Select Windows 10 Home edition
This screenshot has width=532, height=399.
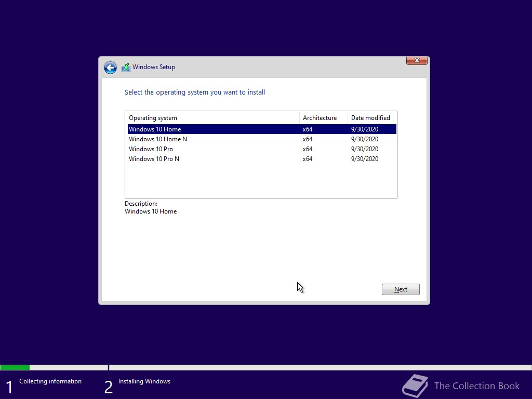click(x=262, y=129)
